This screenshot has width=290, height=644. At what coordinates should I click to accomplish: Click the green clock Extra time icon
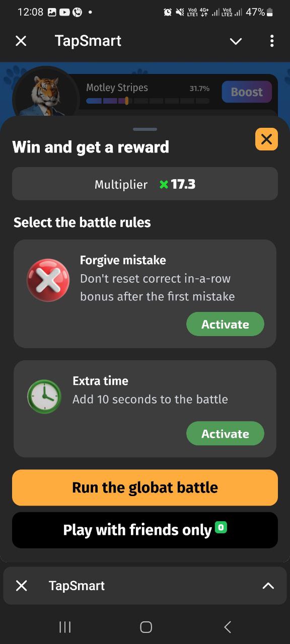point(44,397)
